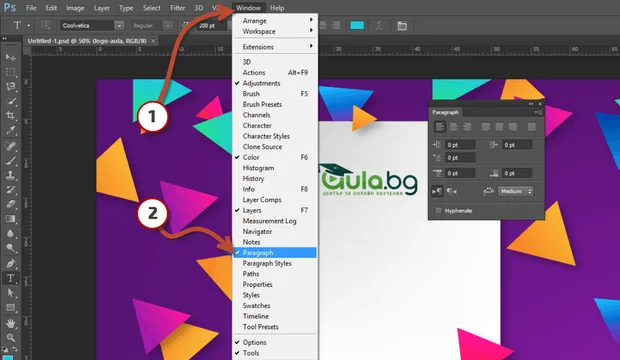Select the Hand tool
Screen dimensions: 620x360
[x=11, y=323]
